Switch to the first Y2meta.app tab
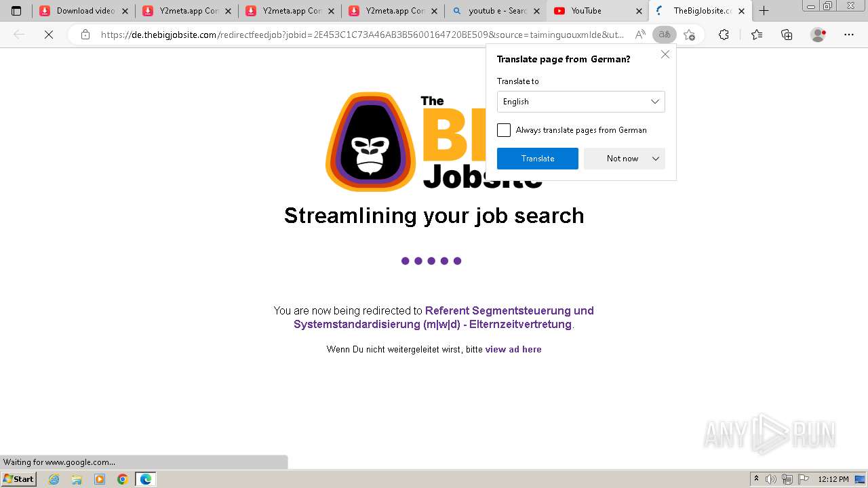Viewport: 868px width, 488px height. point(186,11)
